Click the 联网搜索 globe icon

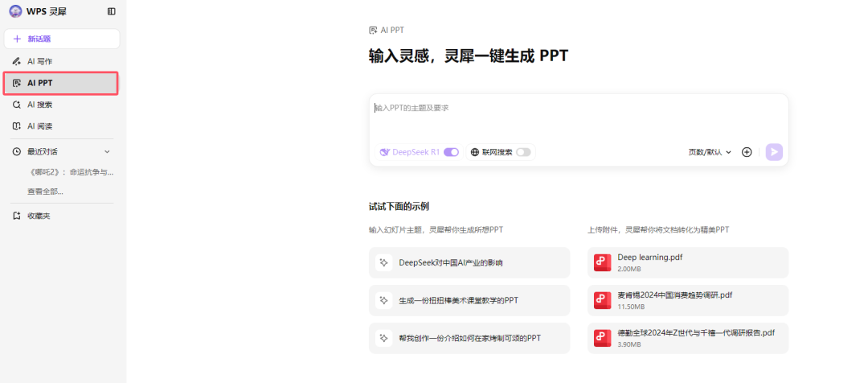(475, 152)
